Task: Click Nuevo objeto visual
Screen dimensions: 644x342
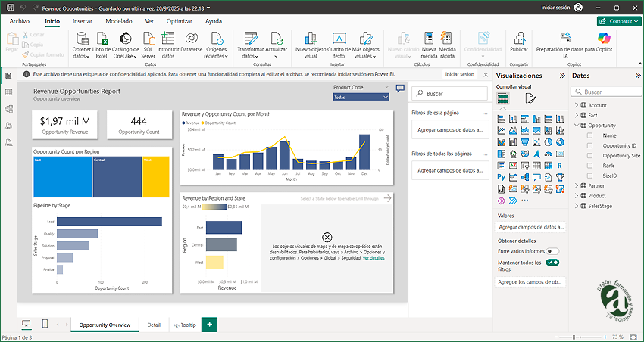Action: click(x=311, y=45)
